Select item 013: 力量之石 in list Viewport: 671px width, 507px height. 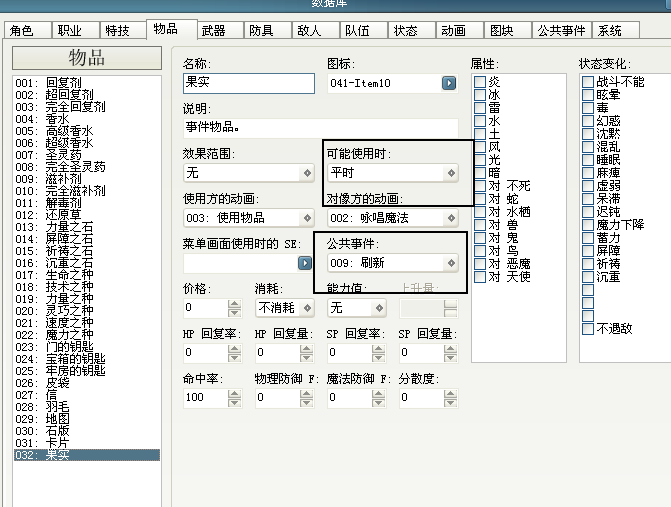87,227
